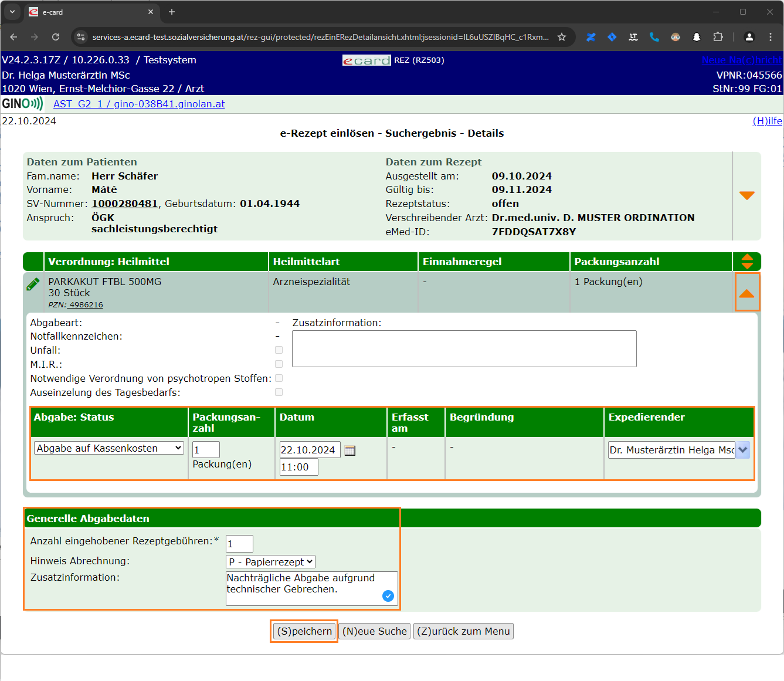Viewport: 784px width, 681px height.
Task: Open the Abgabe auf Kassenkosten dropdown
Action: (109, 448)
